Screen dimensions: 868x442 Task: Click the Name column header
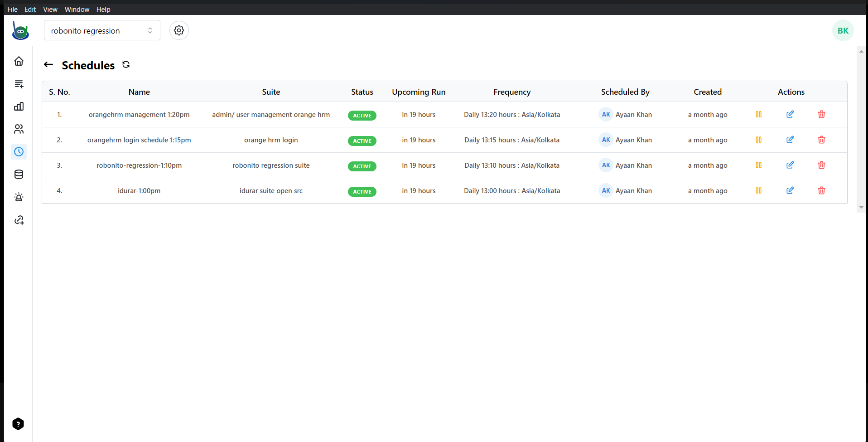[x=139, y=92]
